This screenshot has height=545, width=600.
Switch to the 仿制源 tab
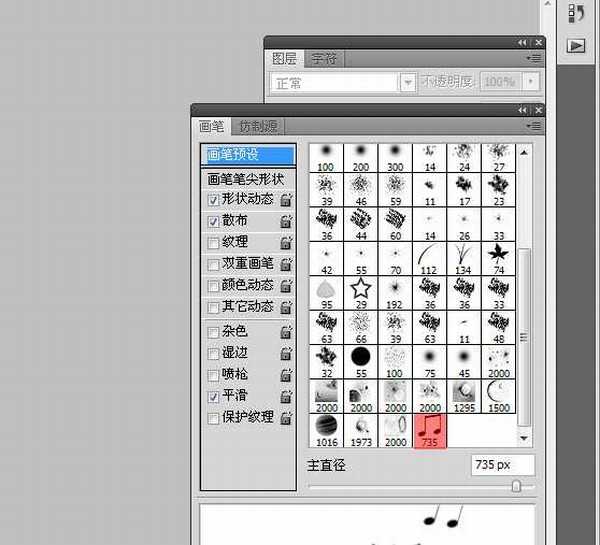click(258, 126)
